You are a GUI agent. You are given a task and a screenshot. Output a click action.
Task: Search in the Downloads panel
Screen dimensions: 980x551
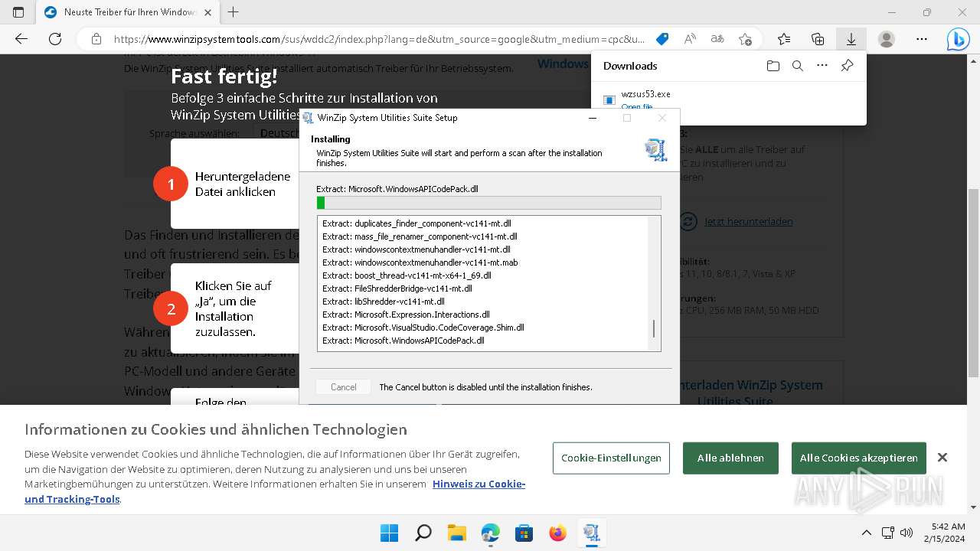coord(798,66)
